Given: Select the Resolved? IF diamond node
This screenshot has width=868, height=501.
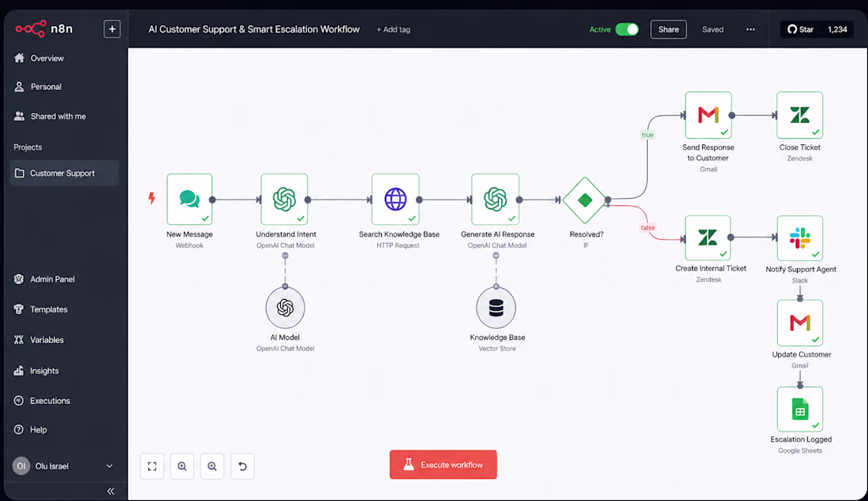Looking at the screenshot, I should point(586,200).
